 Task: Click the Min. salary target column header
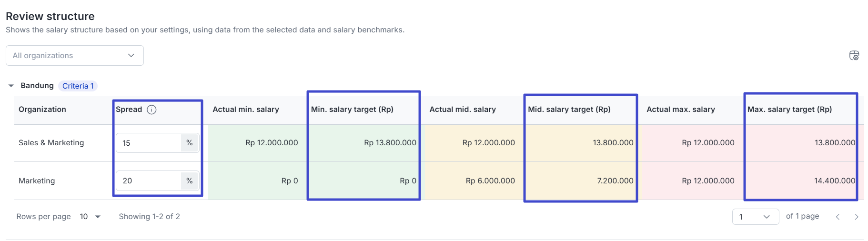[x=352, y=110]
